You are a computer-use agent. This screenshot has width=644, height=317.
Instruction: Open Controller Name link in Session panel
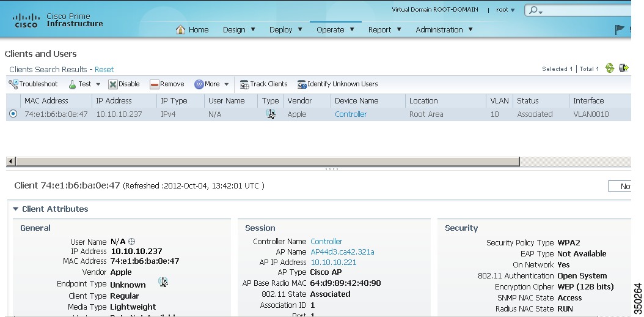(326, 241)
